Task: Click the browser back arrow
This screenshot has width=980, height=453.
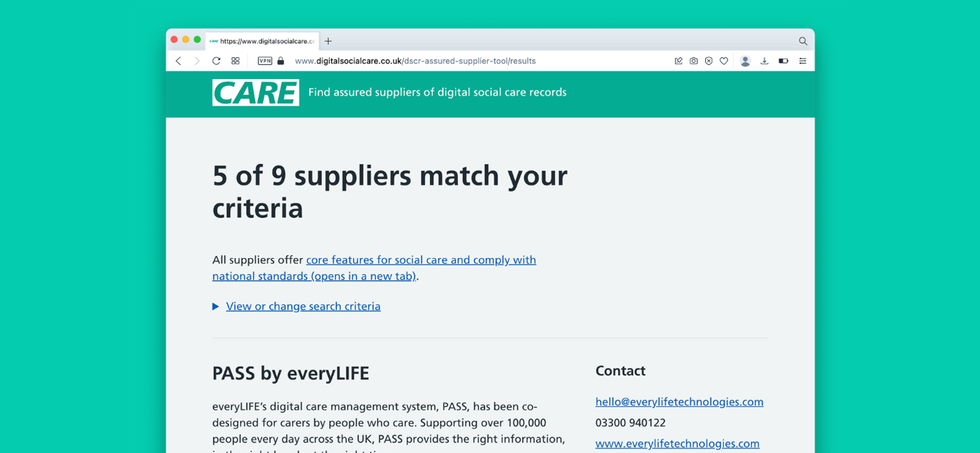Action: (179, 61)
